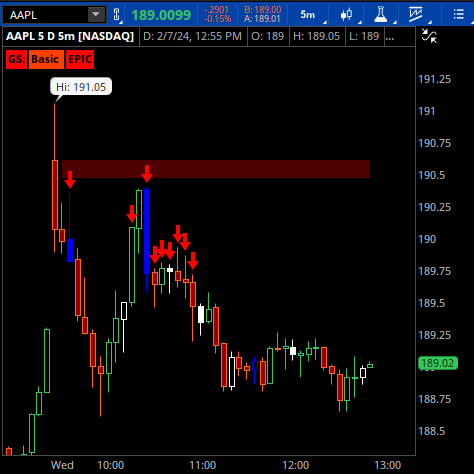Click the 10:00 time axis label
The height and width of the screenshot is (474, 474).
coord(111,465)
